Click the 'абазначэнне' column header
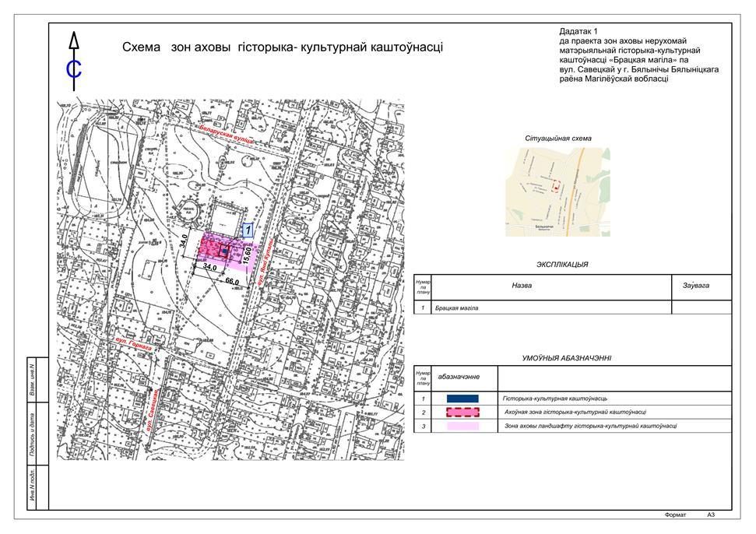The image size is (756, 534). point(459,377)
